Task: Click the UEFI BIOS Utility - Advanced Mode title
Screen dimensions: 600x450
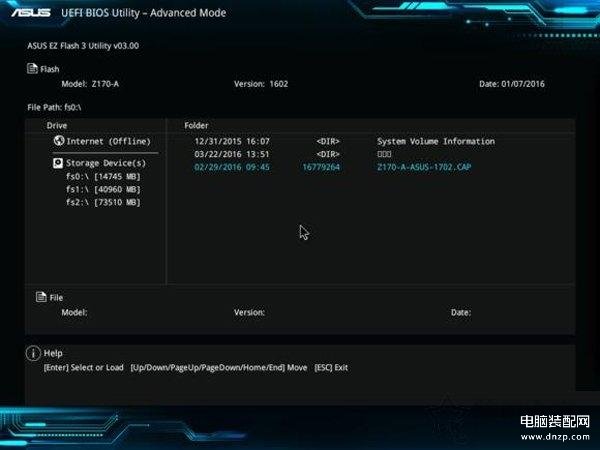Action: [143, 13]
